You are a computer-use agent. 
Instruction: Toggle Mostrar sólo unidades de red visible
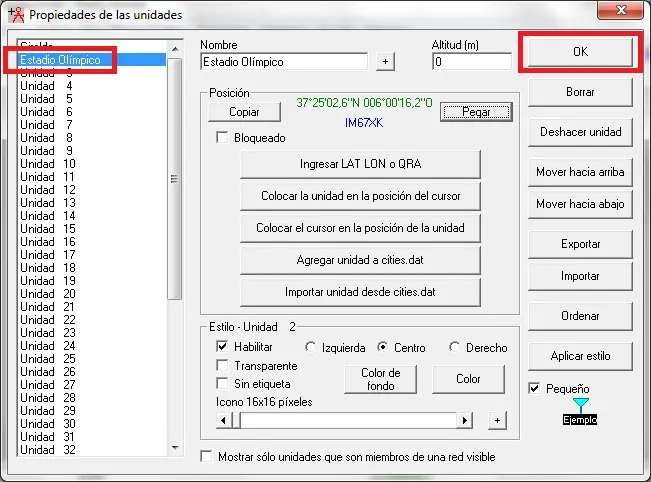(x=206, y=456)
